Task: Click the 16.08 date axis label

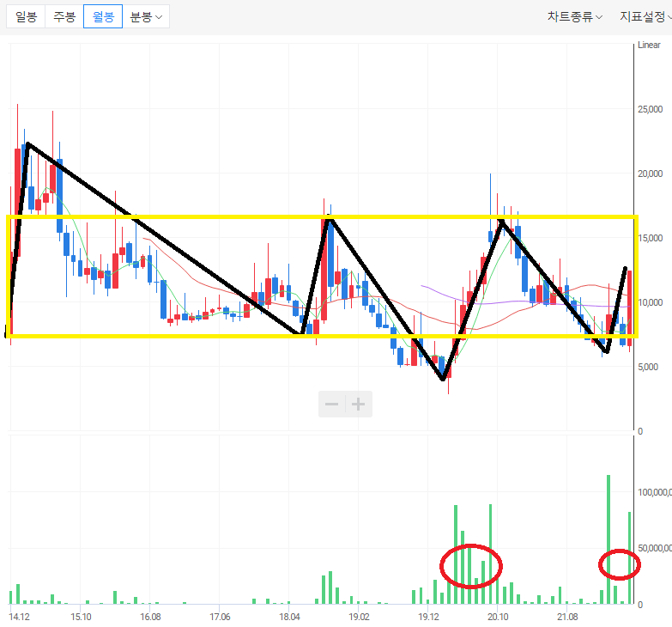Action: [150, 617]
